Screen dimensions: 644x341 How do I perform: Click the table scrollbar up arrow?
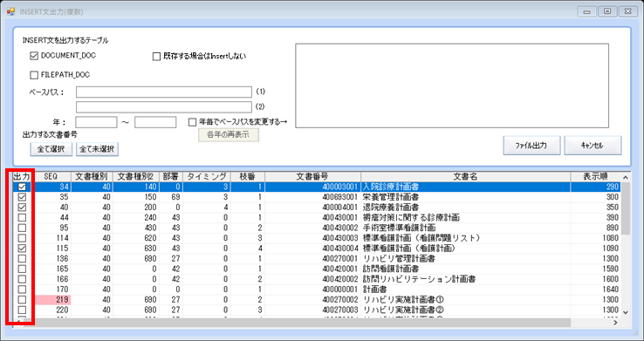click(x=626, y=177)
